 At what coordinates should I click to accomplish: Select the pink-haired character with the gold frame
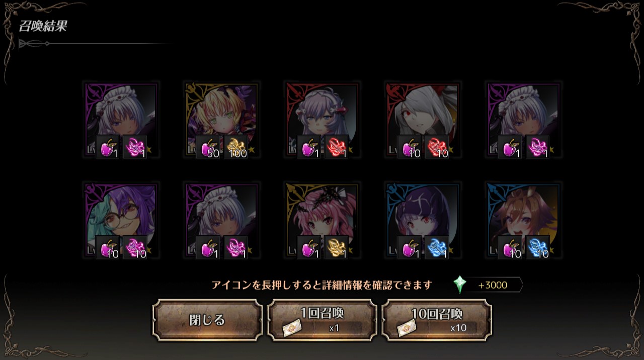(x=323, y=221)
